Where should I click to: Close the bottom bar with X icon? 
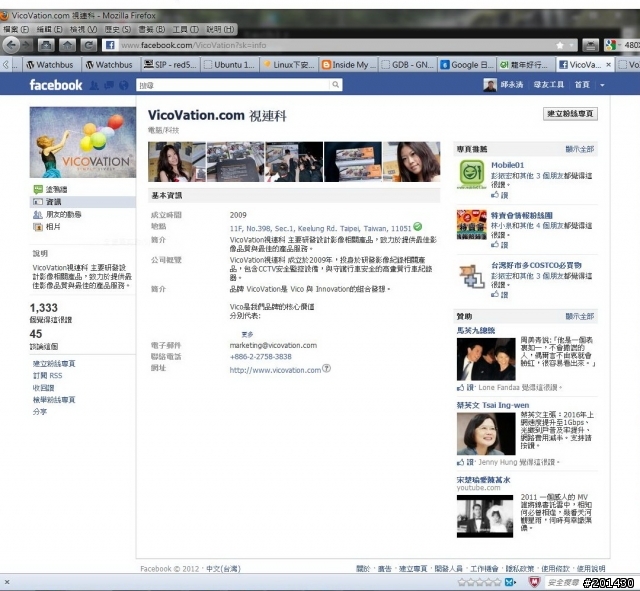[x=7, y=582]
